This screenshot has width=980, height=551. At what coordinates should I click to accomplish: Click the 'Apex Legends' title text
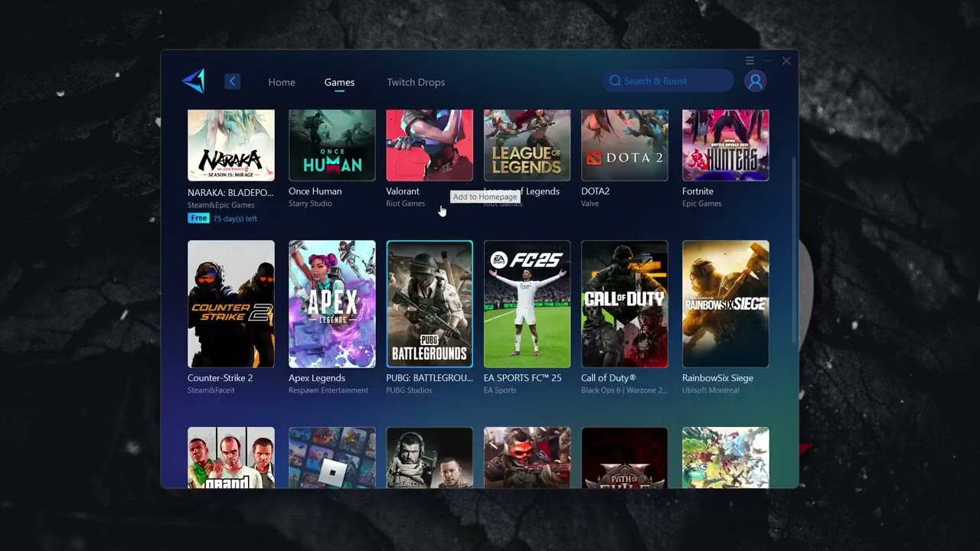pos(317,378)
